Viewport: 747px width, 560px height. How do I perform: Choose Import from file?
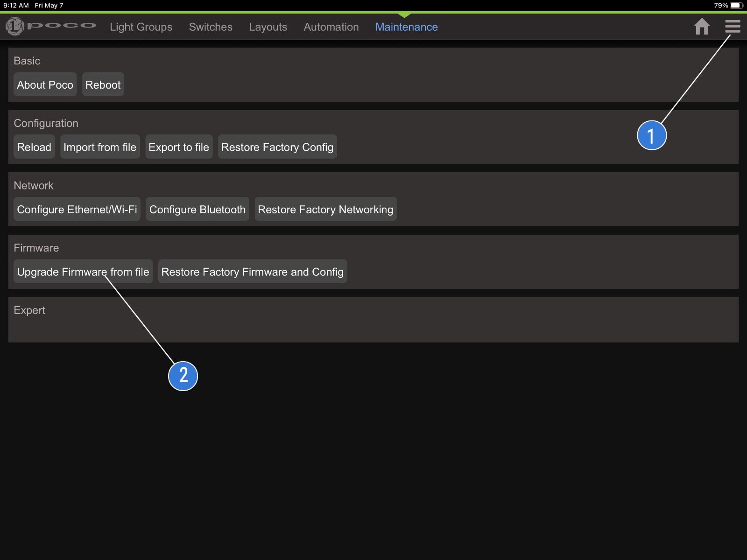tap(100, 147)
